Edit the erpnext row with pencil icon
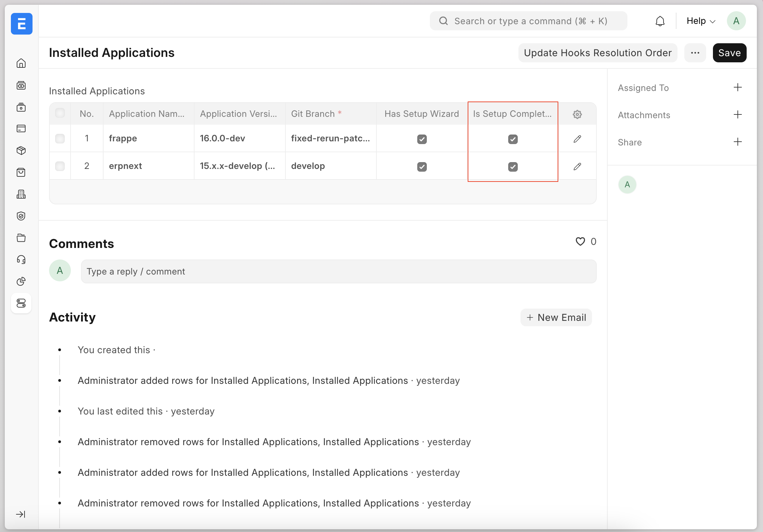This screenshot has width=763, height=532. point(577,166)
